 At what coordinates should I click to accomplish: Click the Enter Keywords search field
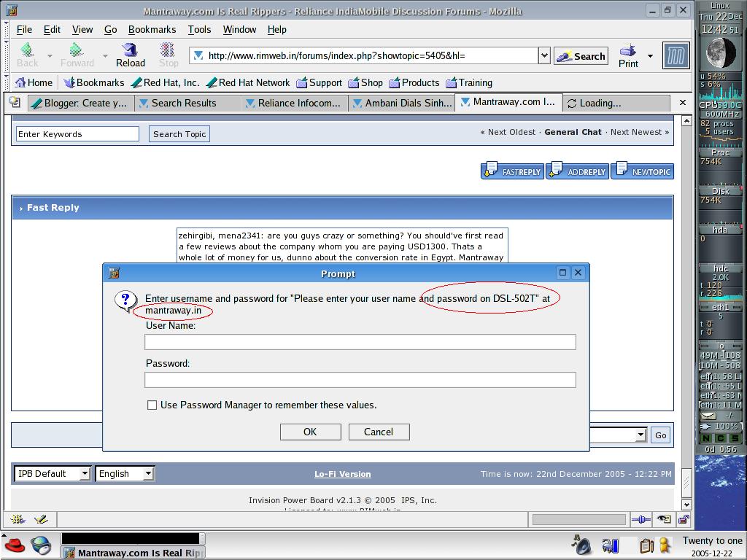click(77, 134)
